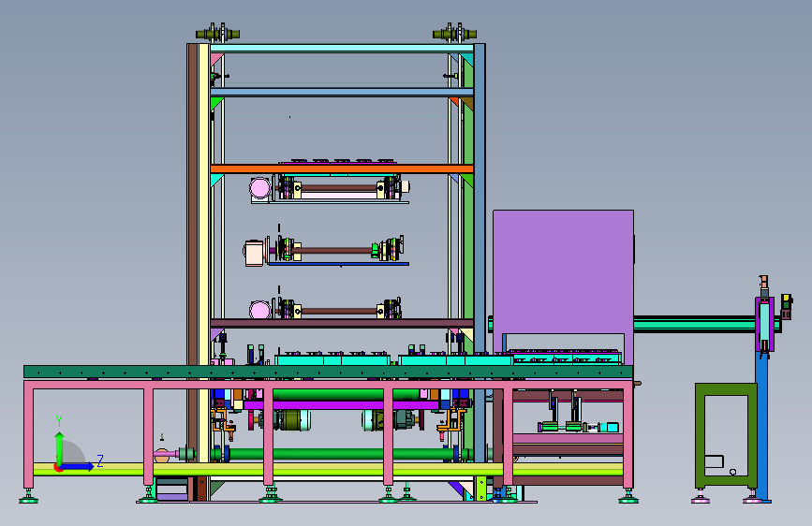Select the dark maroon shelf beam in the tower

(x=342, y=323)
